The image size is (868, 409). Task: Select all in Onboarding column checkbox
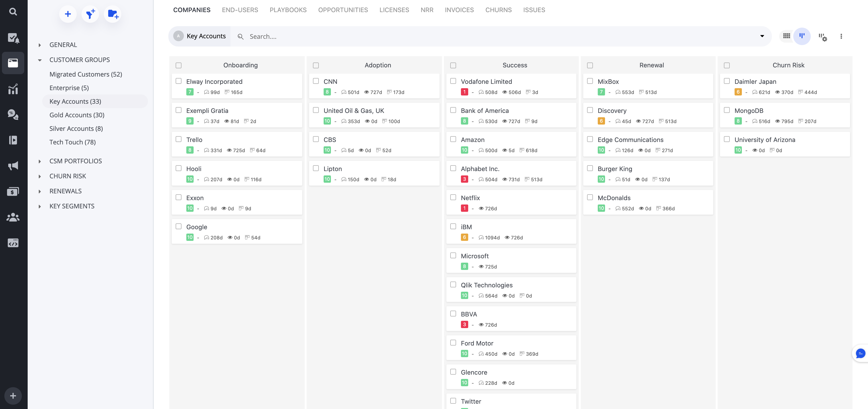point(179,65)
